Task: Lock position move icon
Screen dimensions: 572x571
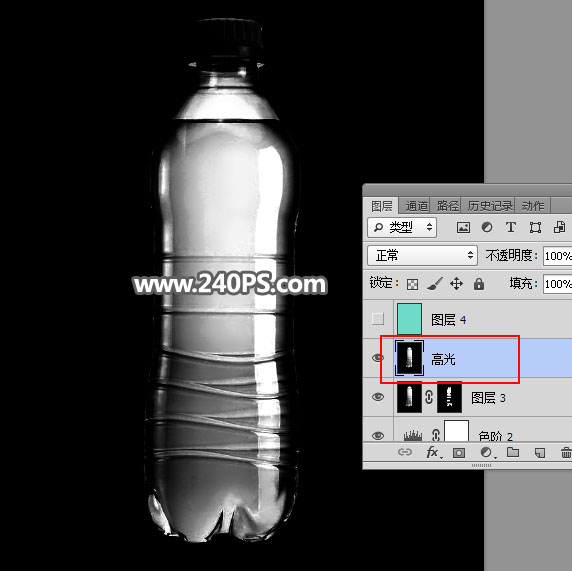Action: [456, 283]
